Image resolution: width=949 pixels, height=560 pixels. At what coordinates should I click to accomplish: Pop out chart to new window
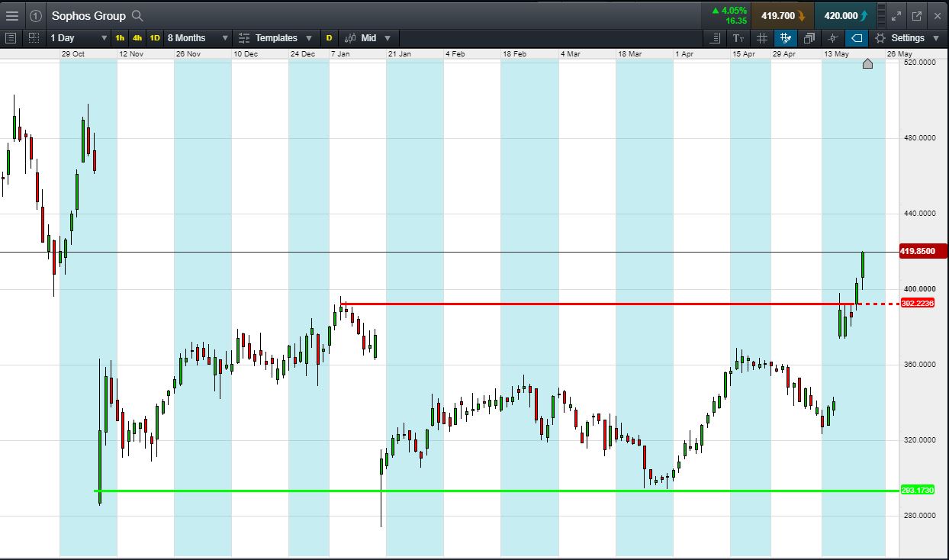[x=917, y=15]
